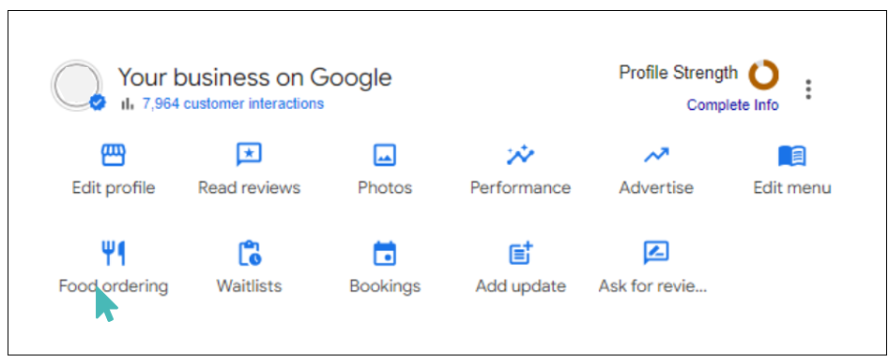Image resolution: width=895 pixels, height=361 pixels.
Task: Click the Advertise trending arrow icon
Action: (656, 155)
